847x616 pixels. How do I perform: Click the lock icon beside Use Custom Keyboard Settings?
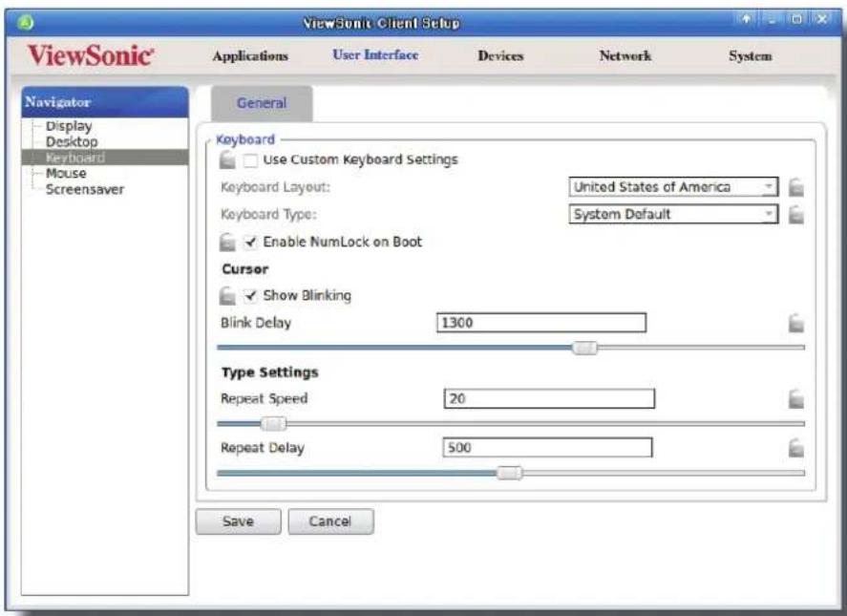click(x=227, y=159)
